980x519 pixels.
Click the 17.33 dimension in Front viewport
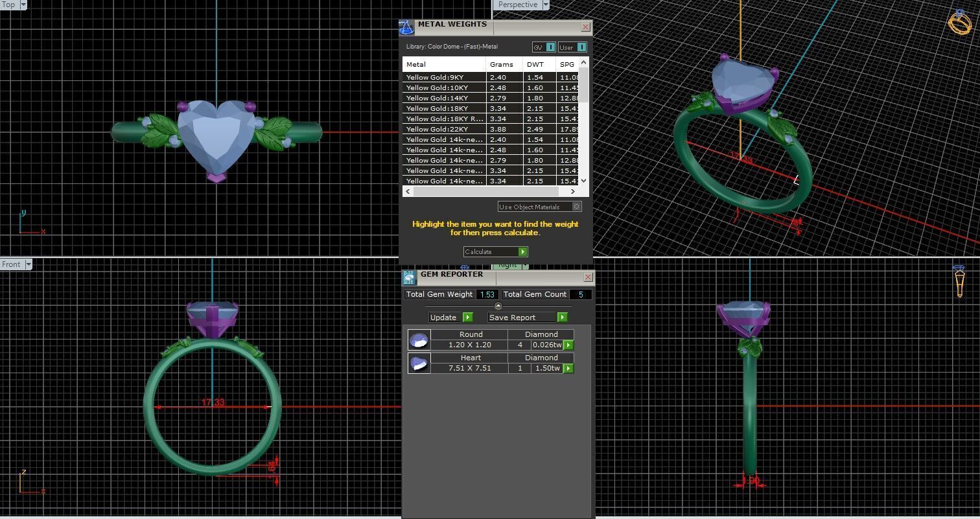coord(213,402)
